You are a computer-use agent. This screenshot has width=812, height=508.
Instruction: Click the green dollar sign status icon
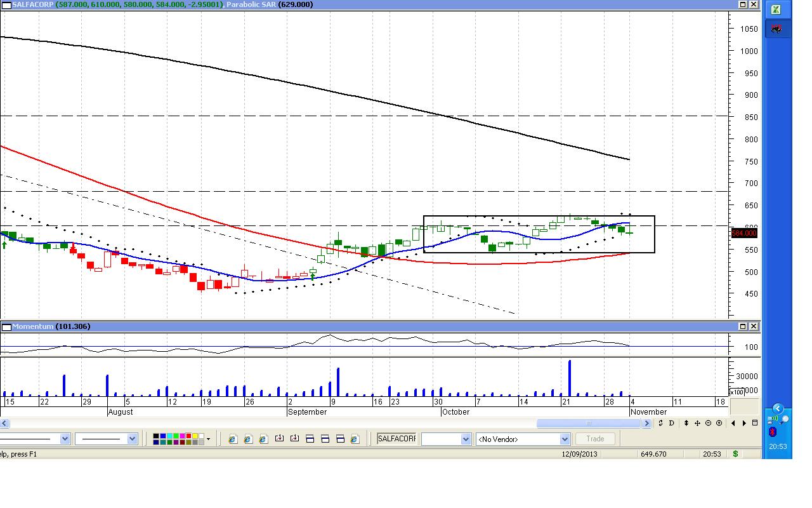point(736,454)
